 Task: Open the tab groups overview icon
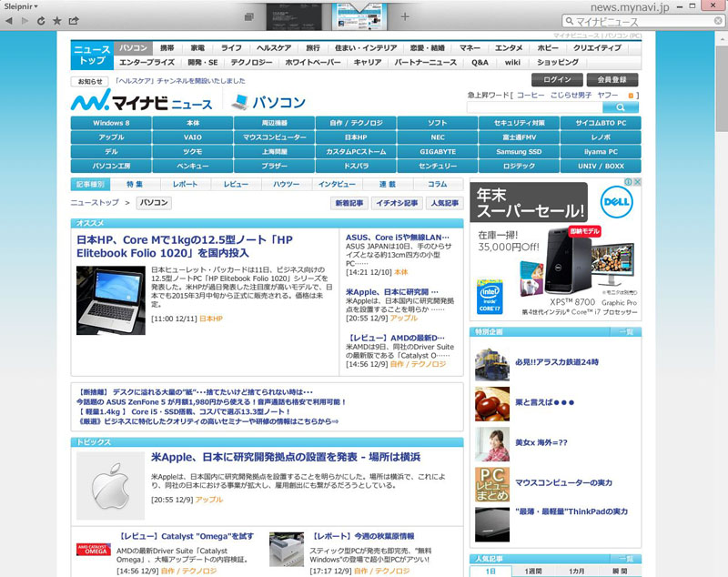coord(249,17)
